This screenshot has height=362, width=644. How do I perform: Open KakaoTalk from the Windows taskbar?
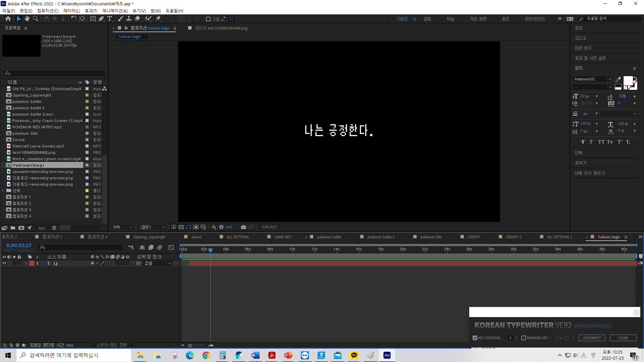354,355
